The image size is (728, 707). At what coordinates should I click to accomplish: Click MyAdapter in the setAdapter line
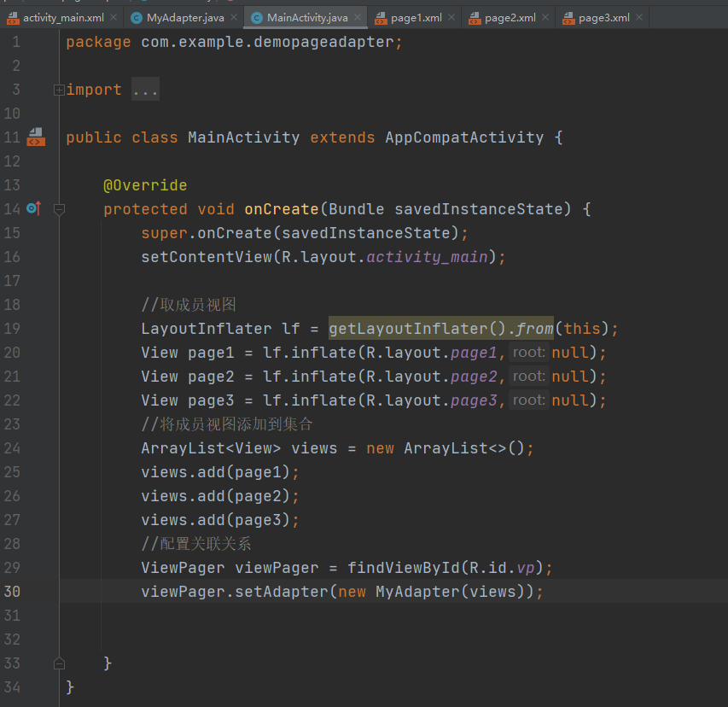(417, 592)
